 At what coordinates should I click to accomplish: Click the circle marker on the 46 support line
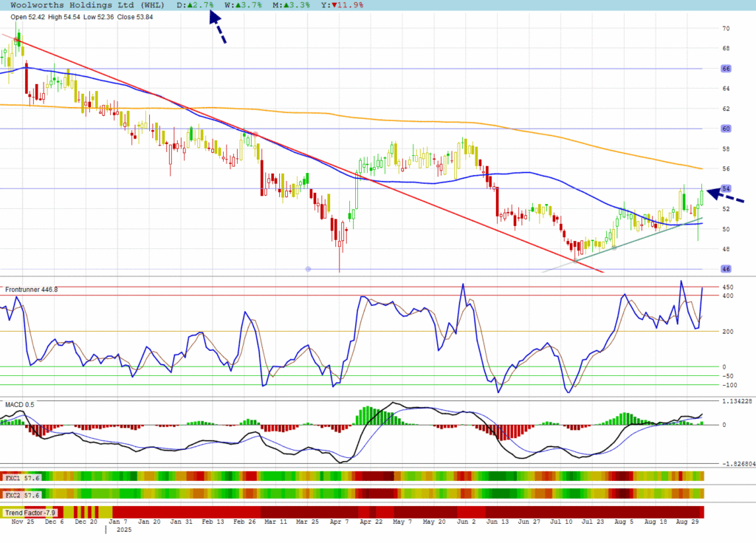(308, 270)
